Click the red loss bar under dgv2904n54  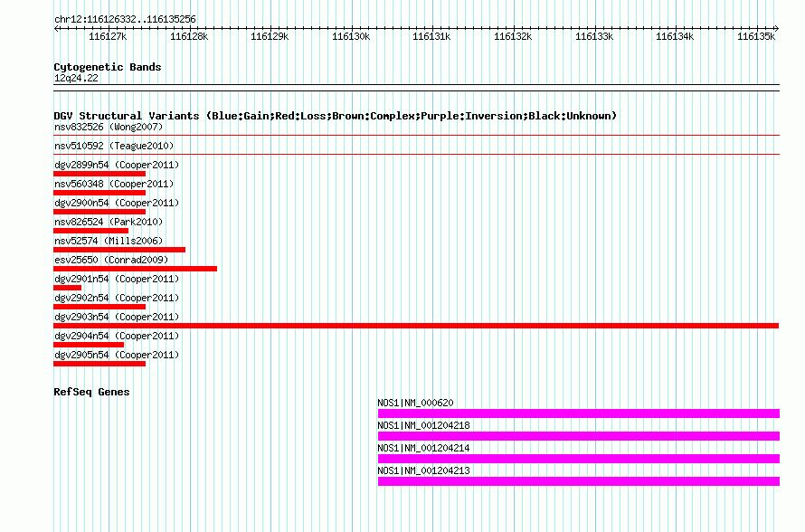(89, 345)
